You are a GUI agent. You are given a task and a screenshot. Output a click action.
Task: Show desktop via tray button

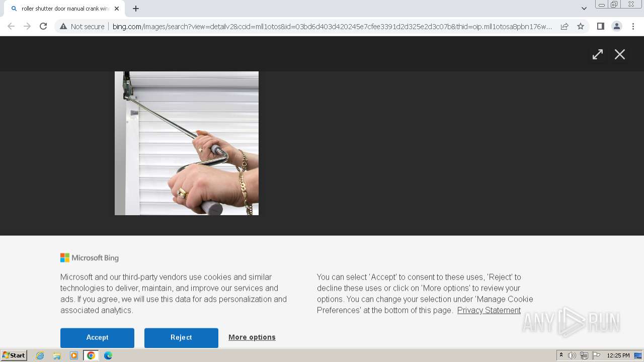pyautogui.click(x=638, y=355)
